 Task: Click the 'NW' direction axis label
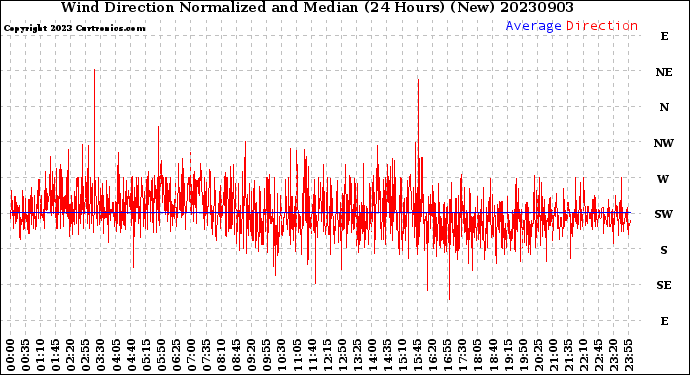tap(664, 143)
